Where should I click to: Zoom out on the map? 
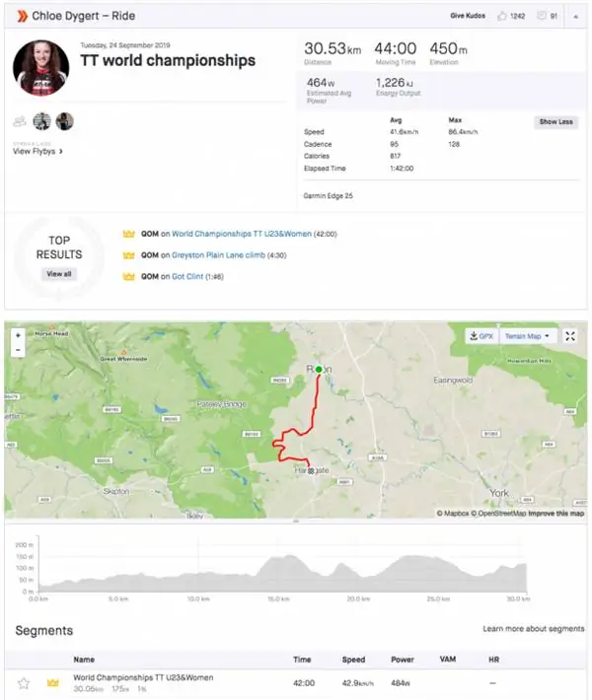tap(18, 350)
